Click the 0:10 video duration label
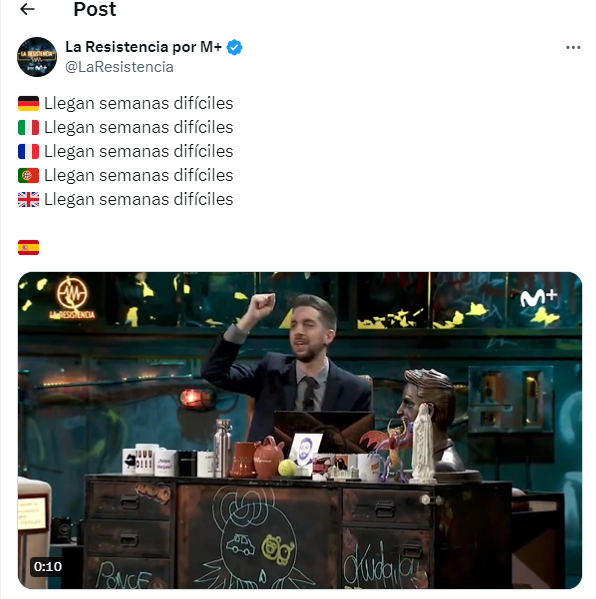The height and width of the screenshot is (599, 596). (x=48, y=566)
